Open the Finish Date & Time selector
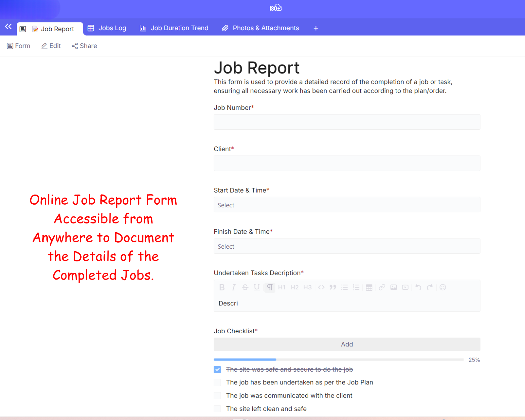Viewport: 525px width, 420px height. (x=347, y=246)
